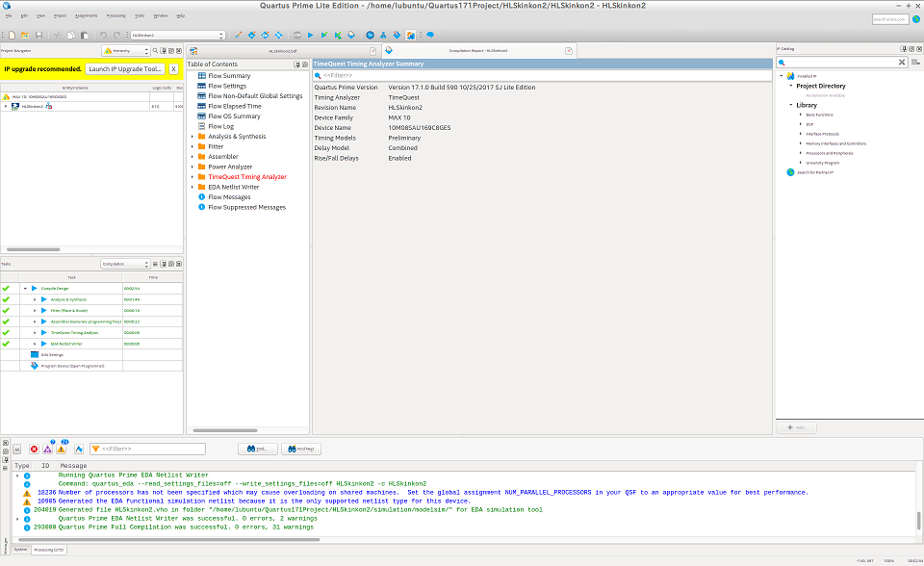Click the Undo toolbar icon
The image size is (924, 566).
[103, 36]
